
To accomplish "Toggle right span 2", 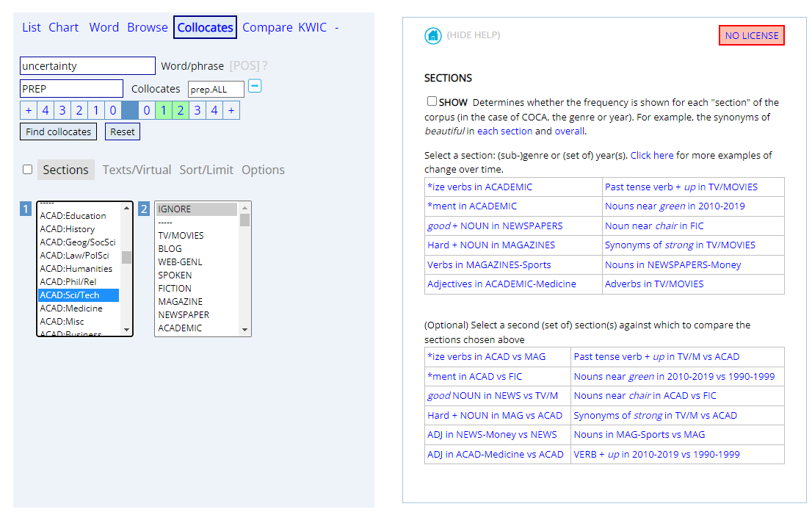I will pos(180,110).
